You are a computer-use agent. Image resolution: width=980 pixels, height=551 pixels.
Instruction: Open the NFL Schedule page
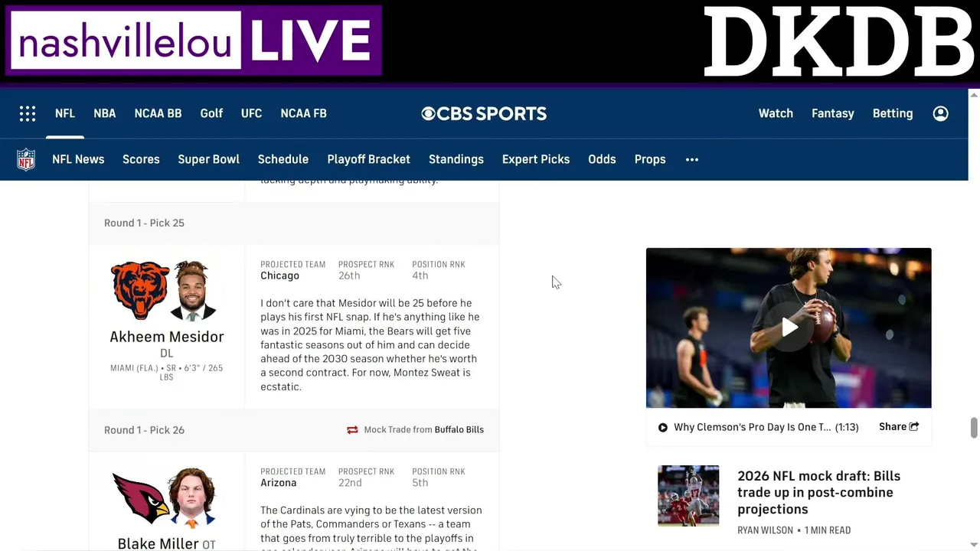[x=283, y=159]
